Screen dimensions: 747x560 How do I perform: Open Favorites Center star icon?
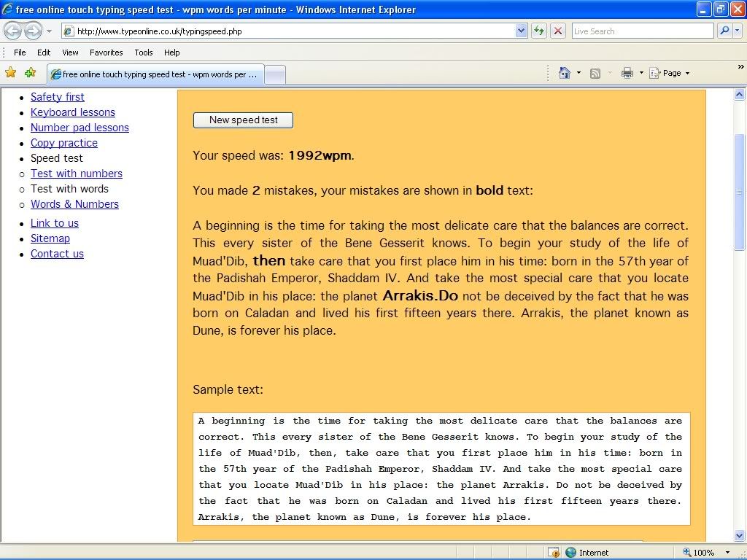[10, 73]
